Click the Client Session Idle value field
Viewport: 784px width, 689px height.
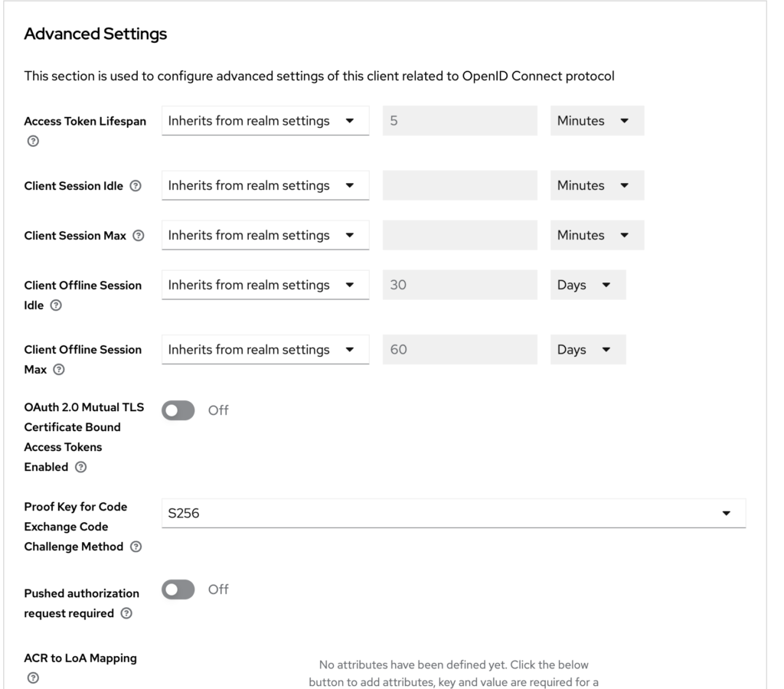[x=459, y=185]
